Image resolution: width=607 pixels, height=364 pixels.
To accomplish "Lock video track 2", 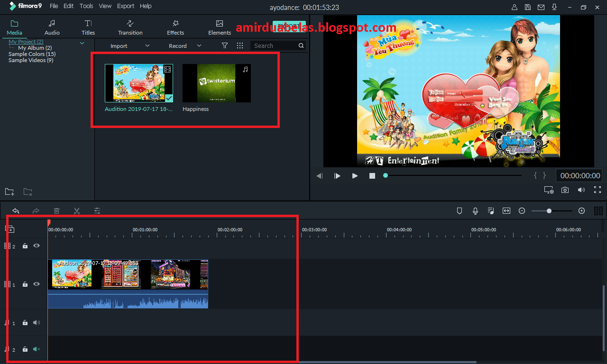I will click(x=25, y=246).
